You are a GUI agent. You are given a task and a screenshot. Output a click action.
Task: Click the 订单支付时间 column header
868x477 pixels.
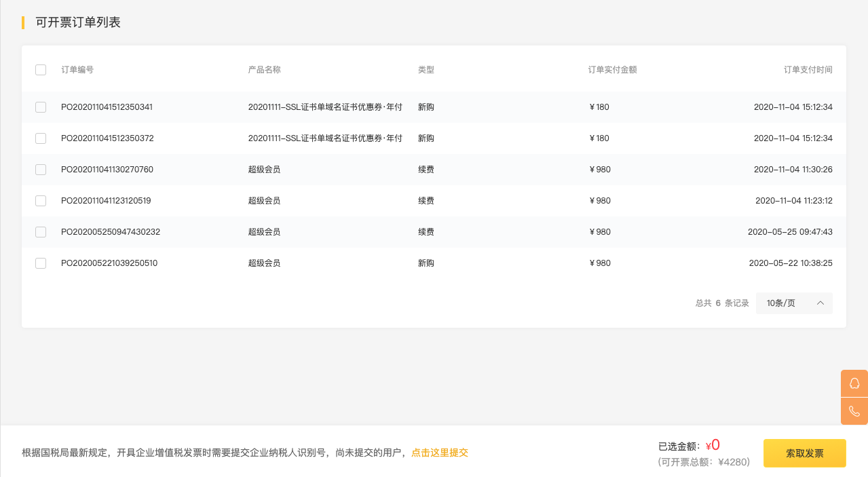pos(808,70)
